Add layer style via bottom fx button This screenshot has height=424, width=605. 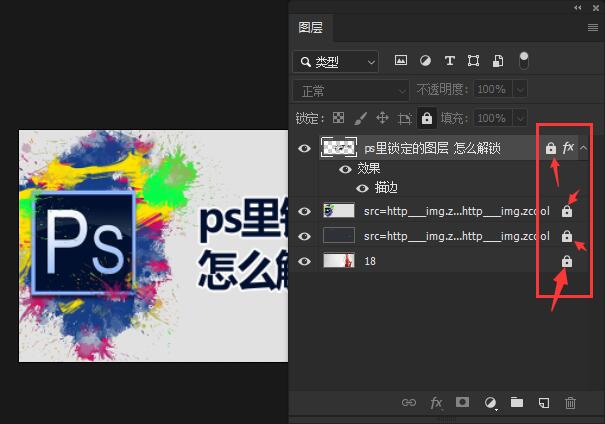tap(436, 403)
